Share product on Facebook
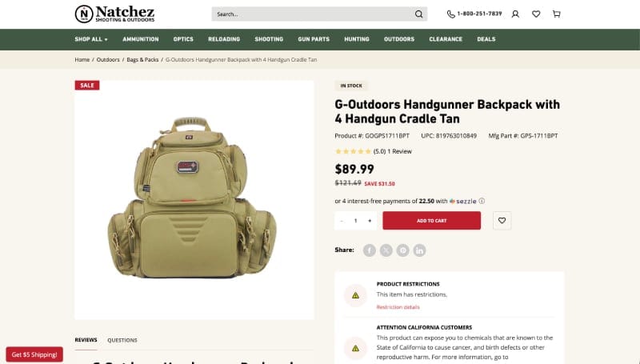The image size is (640, 364). (370, 250)
